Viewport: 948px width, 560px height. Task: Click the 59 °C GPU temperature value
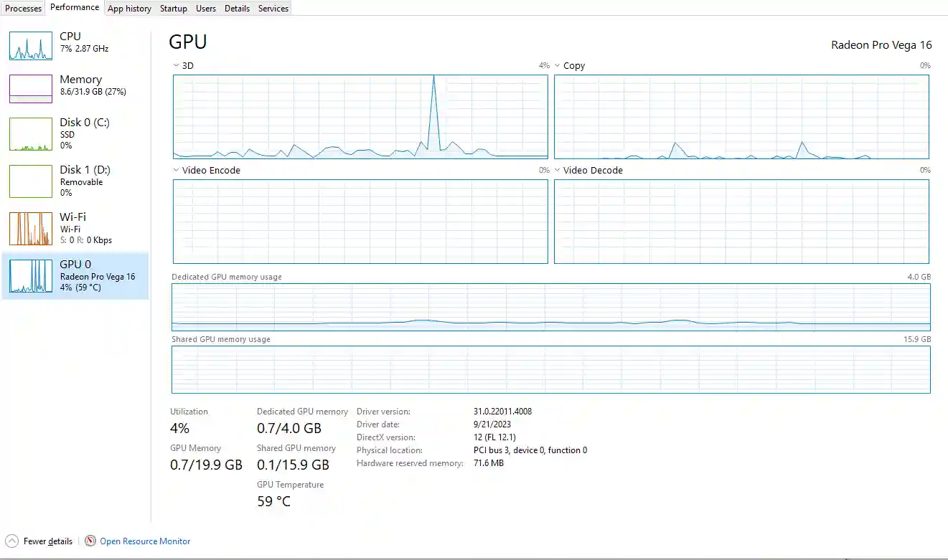point(273,501)
